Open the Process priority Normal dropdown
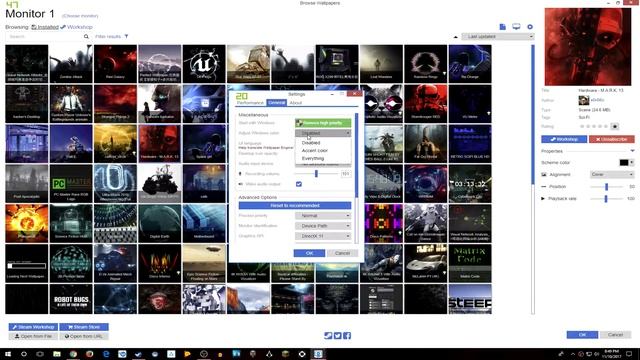Viewport: 640px width, 360px height. click(323, 216)
